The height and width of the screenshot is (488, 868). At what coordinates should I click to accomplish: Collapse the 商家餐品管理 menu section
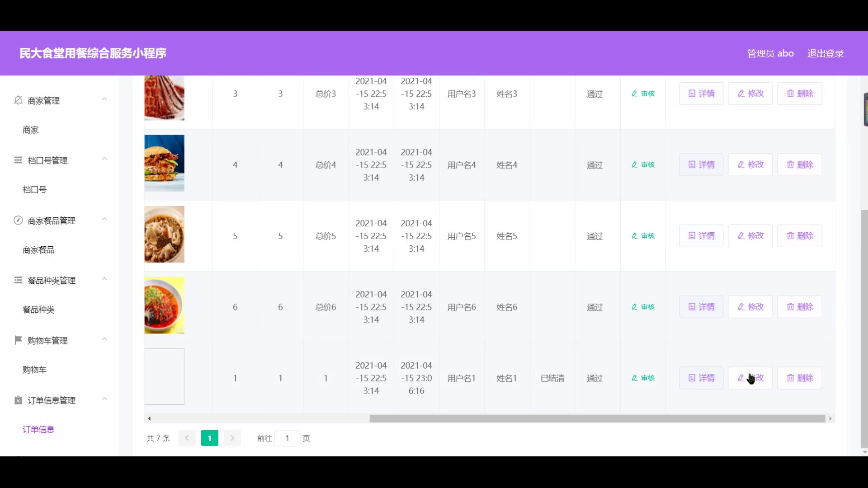coord(104,219)
